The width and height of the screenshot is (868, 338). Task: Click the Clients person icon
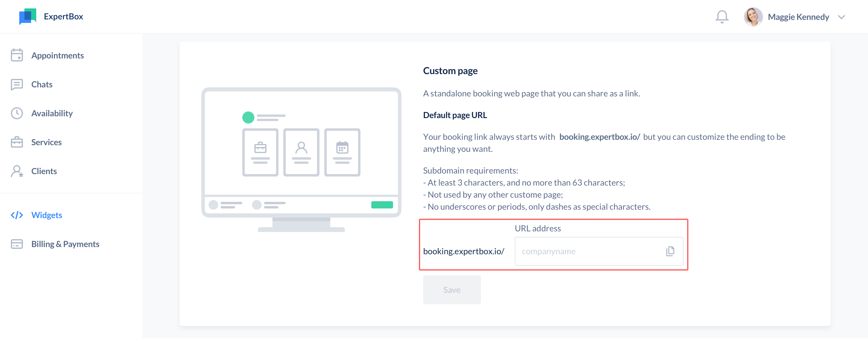pos(17,171)
